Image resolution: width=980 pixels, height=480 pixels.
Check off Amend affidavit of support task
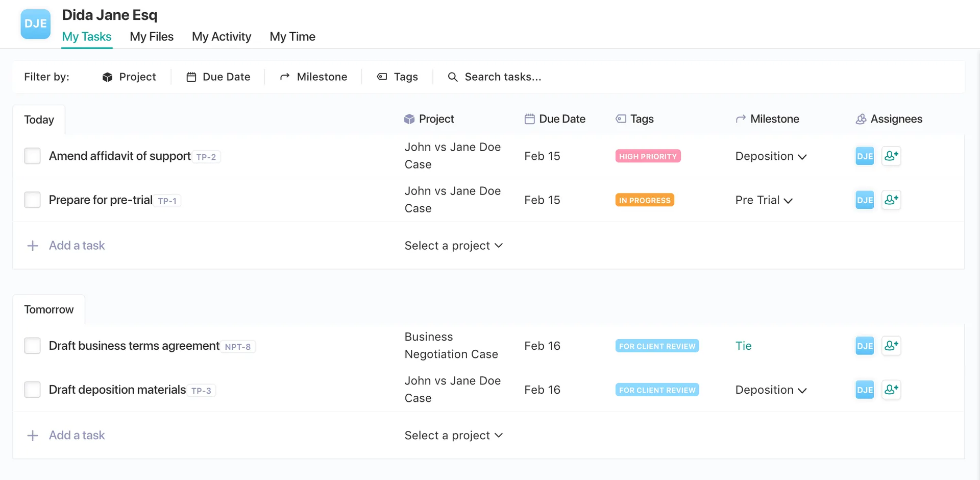pos(33,156)
